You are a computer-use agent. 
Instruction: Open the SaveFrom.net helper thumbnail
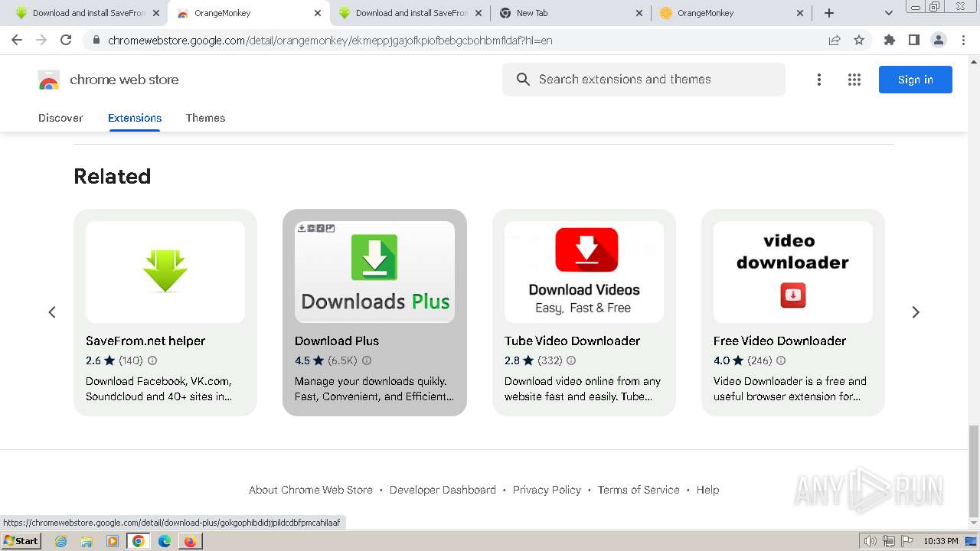pos(165,272)
